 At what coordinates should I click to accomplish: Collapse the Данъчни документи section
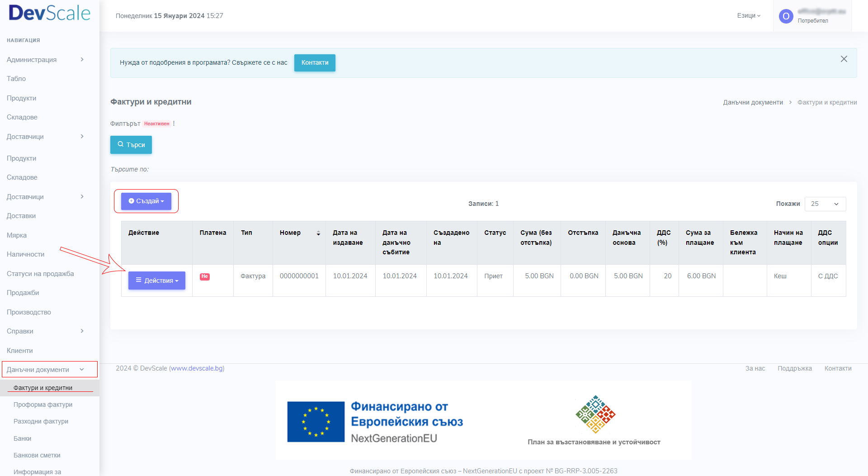(x=50, y=369)
